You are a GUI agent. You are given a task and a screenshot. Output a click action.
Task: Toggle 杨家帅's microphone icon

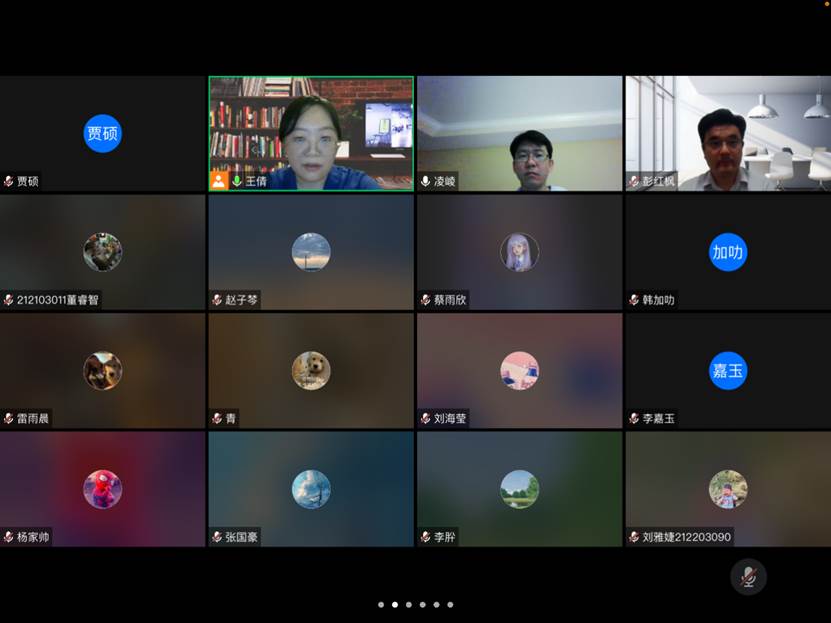(8, 537)
